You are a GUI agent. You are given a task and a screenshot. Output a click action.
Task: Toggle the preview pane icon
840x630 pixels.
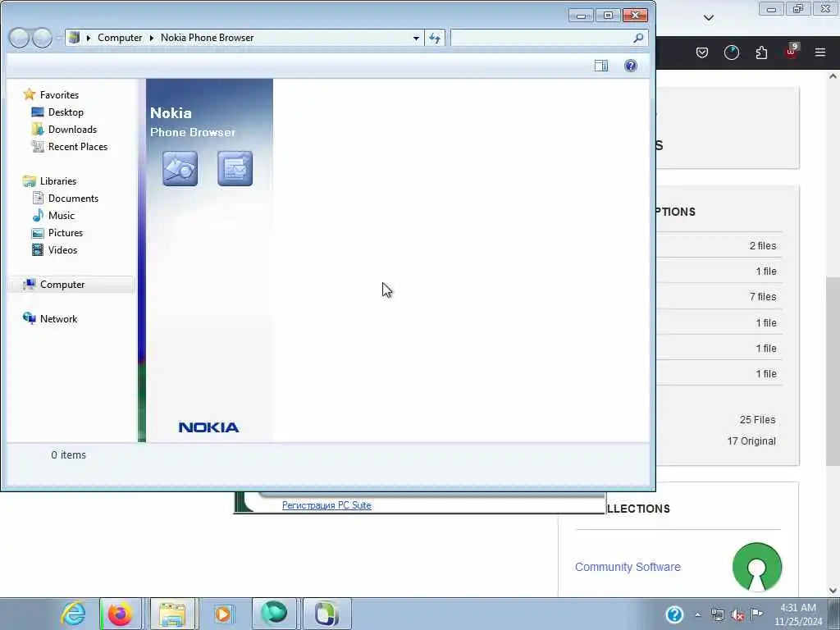tap(601, 66)
